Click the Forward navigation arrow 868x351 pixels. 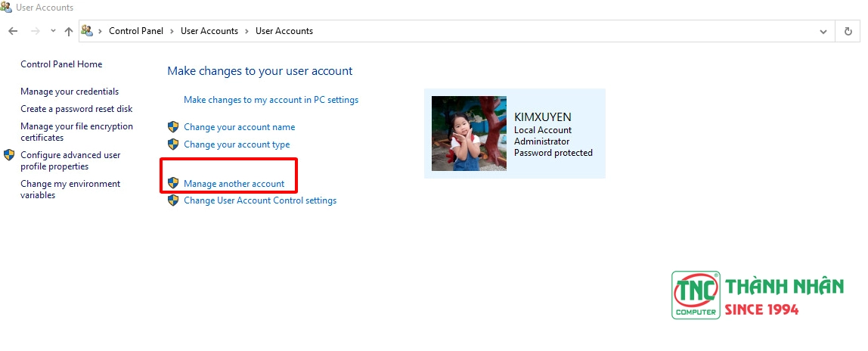click(x=35, y=31)
